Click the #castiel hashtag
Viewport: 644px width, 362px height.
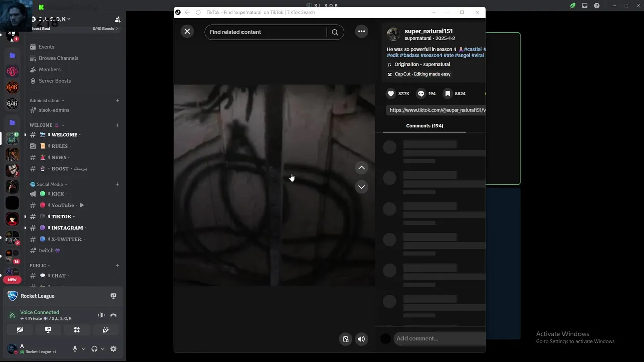473,49
